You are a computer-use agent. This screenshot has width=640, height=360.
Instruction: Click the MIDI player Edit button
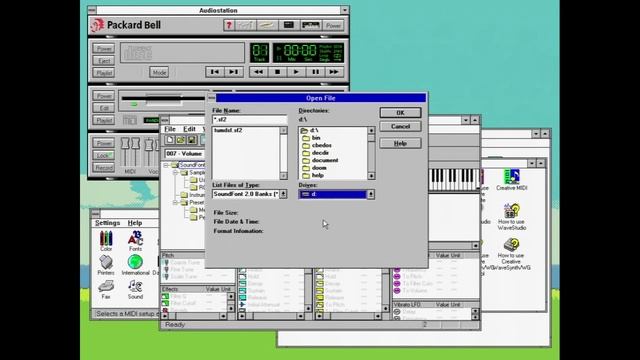point(104,108)
